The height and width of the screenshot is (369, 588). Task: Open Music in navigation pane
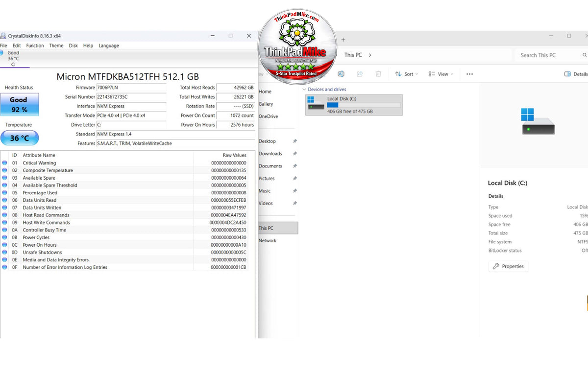click(265, 191)
